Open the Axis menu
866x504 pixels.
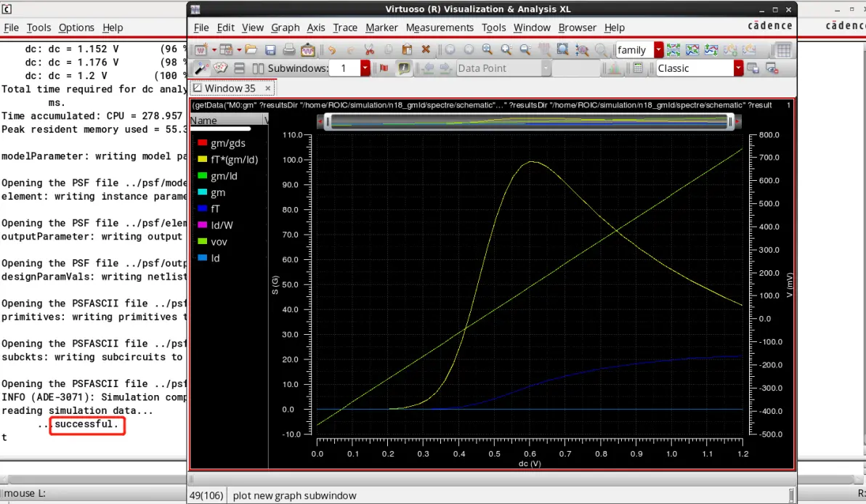click(316, 28)
